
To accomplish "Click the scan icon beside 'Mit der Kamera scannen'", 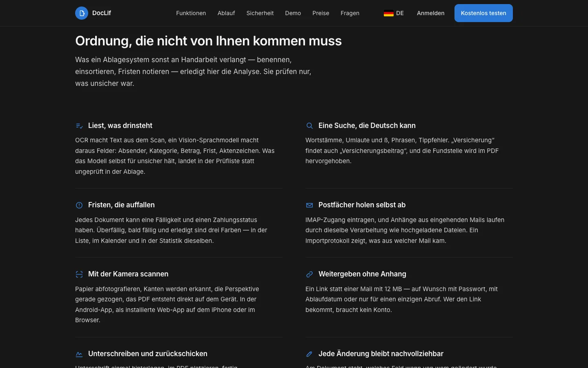I will click(79, 274).
